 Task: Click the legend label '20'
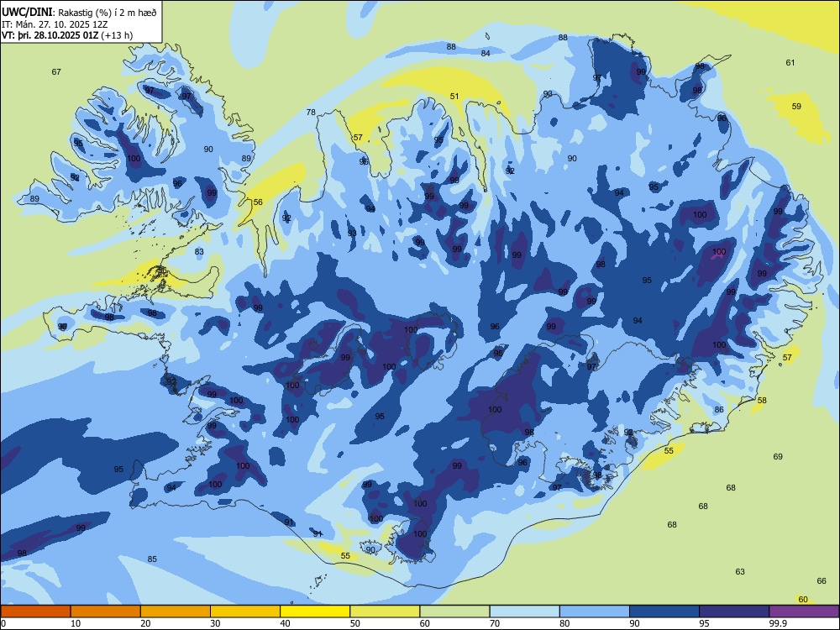[145, 623]
